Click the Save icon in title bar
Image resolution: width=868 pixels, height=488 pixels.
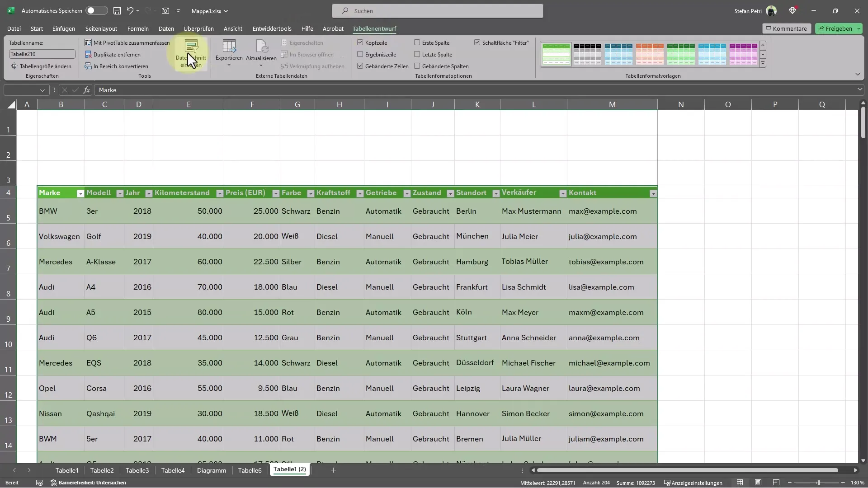click(117, 11)
